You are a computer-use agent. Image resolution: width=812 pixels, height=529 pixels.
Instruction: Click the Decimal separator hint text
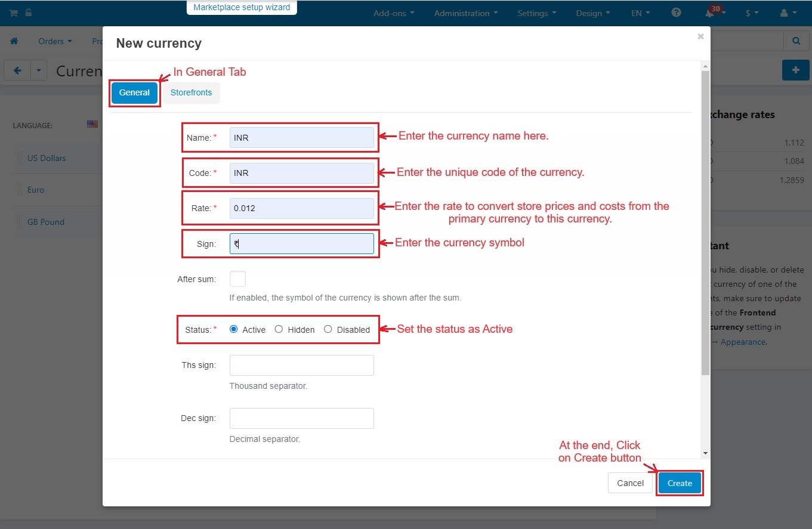pos(265,439)
